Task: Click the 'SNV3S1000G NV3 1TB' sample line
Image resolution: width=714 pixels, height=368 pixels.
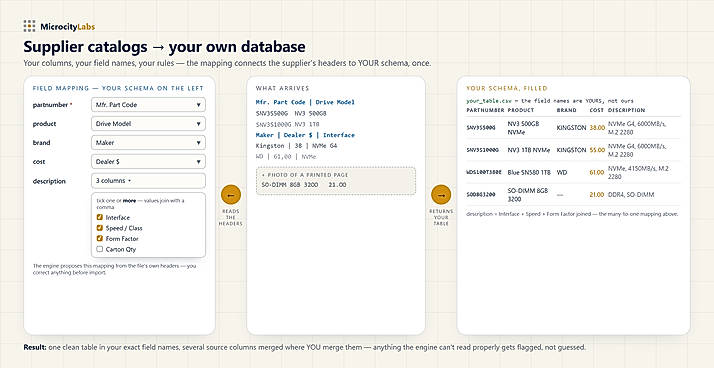Action: coord(287,124)
